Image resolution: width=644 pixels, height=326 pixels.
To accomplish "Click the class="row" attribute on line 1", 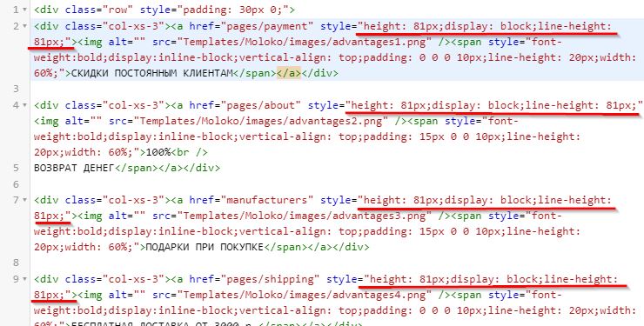I will (x=96, y=10).
